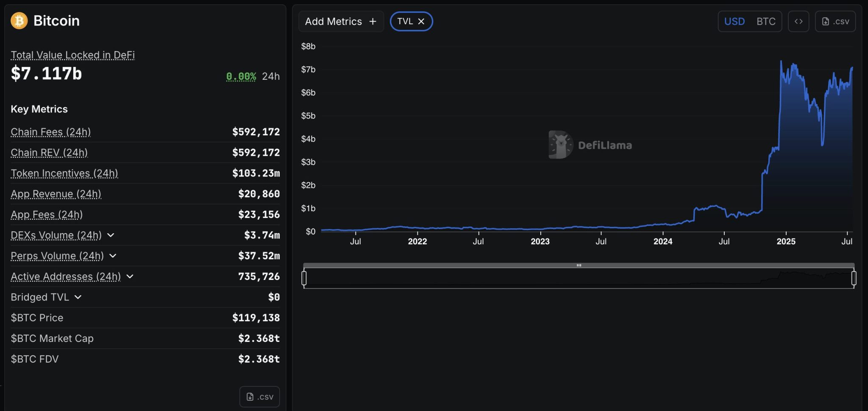
Task: Expand the Bridged TVL dropdown
Action: click(x=78, y=297)
